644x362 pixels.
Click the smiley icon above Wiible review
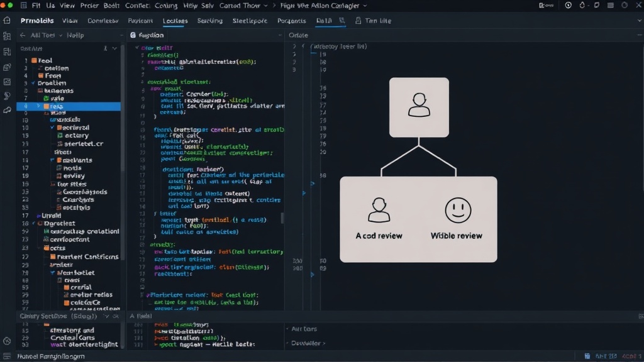click(x=458, y=210)
